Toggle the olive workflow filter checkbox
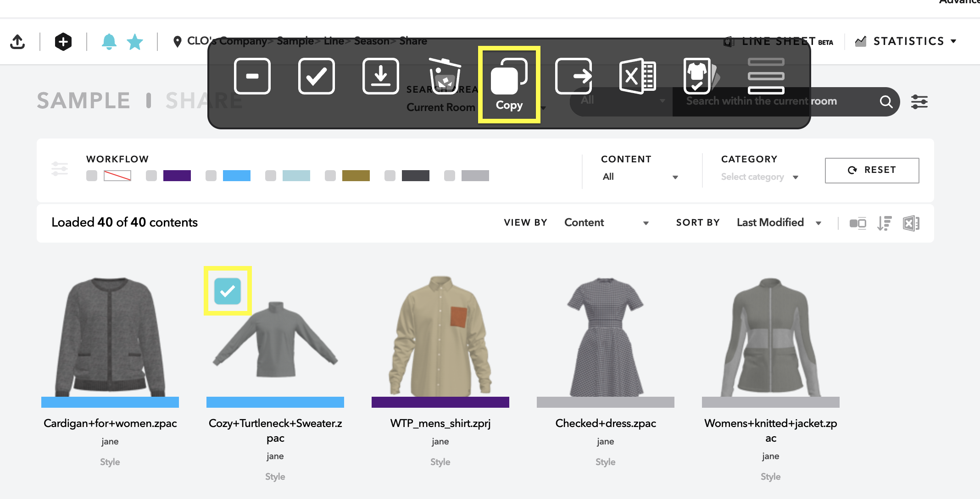The image size is (980, 499). [330, 176]
